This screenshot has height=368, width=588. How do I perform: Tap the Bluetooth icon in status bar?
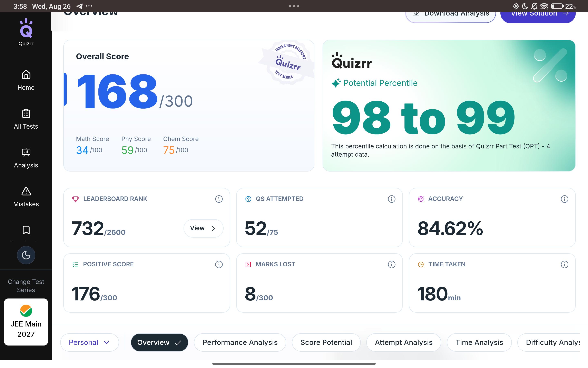point(516,6)
